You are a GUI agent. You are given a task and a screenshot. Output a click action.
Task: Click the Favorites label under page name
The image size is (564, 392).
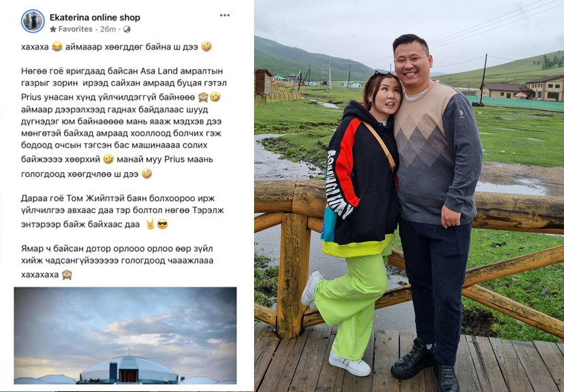tap(76, 29)
